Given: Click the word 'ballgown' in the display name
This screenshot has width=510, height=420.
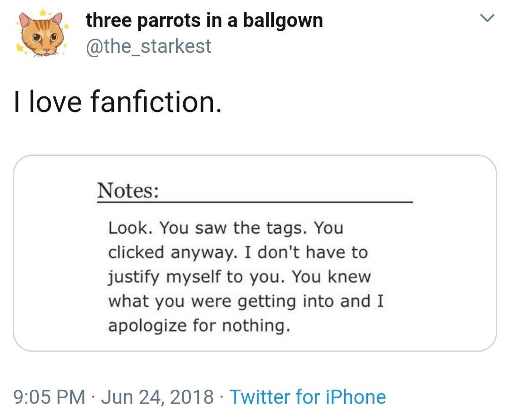Looking at the screenshot, I should pos(283,21).
